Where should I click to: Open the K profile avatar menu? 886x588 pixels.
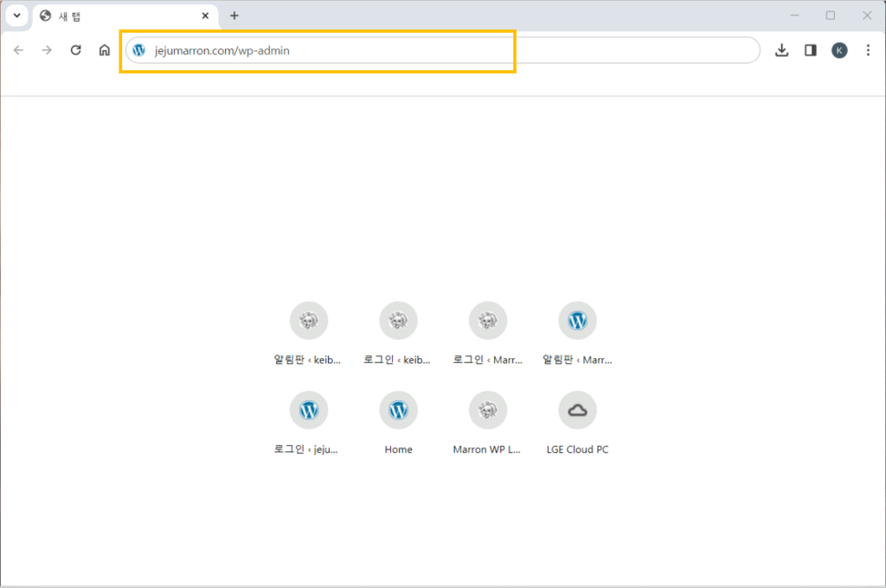[x=839, y=50]
